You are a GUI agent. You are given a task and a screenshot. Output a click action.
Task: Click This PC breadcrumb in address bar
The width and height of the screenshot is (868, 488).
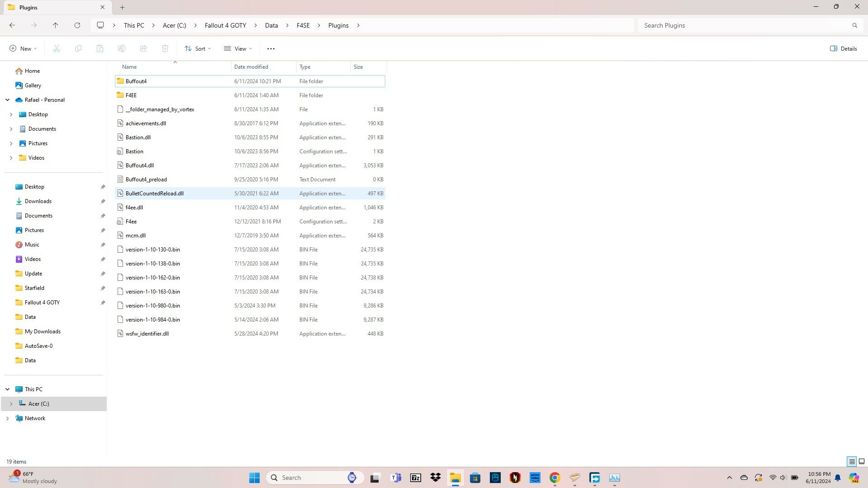134,25
